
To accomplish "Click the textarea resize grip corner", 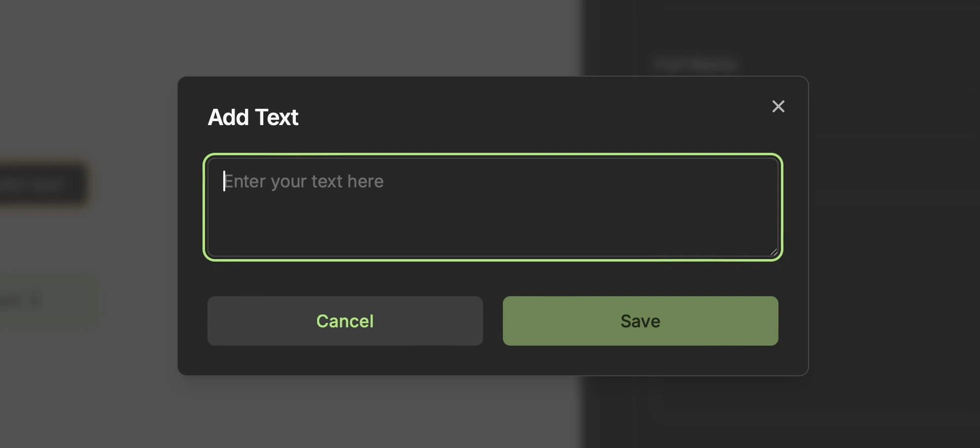I will click(773, 251).
